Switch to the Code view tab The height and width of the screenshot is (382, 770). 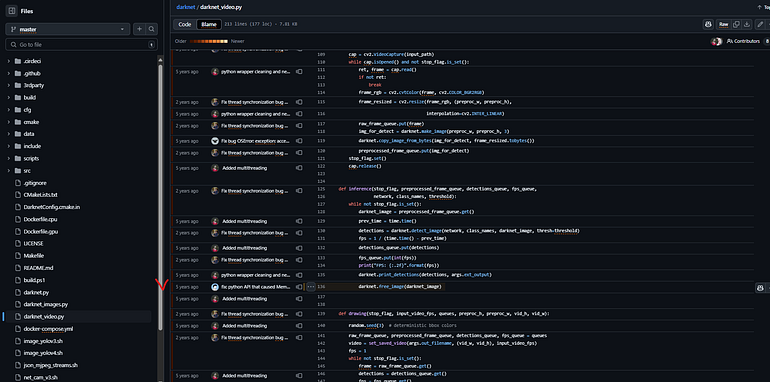click(185, 24)
